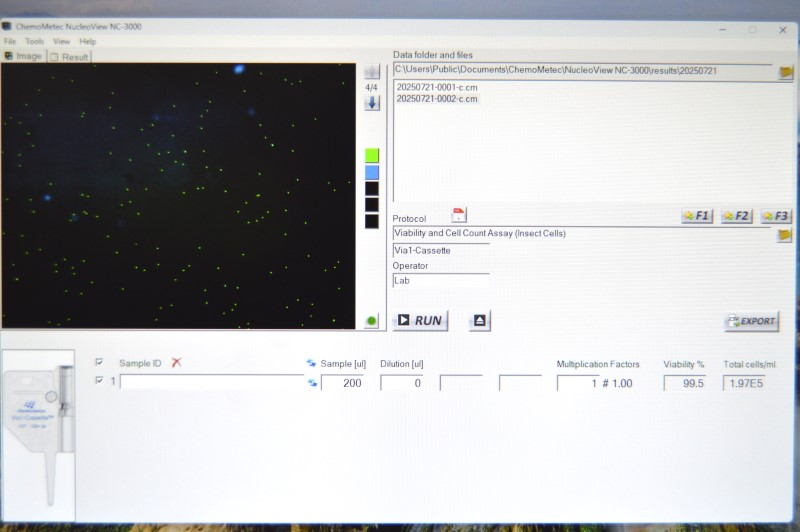
Task: Click the F2 favorite protocol button
Action: pyautogui.click(x=736, y=216)
